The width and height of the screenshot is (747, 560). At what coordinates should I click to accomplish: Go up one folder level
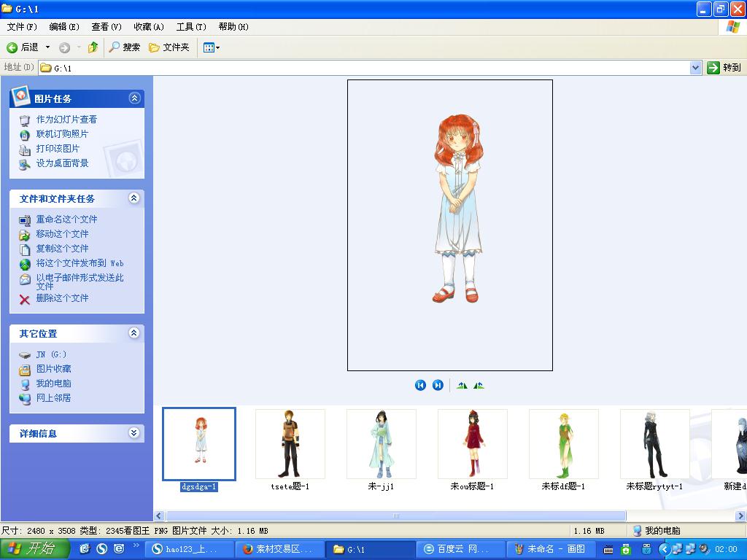tap(93, 47)
